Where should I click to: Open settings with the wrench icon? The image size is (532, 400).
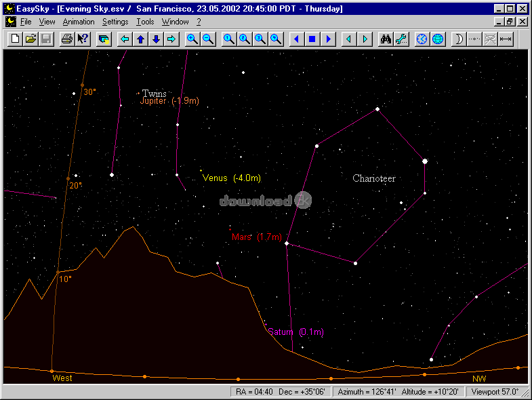pos(401,39)
